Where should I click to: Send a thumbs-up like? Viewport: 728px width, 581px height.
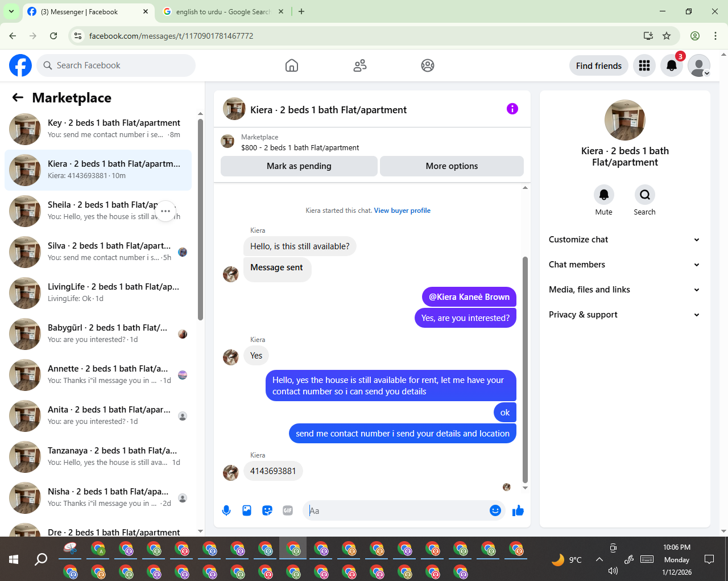click(x=518, y=510)
